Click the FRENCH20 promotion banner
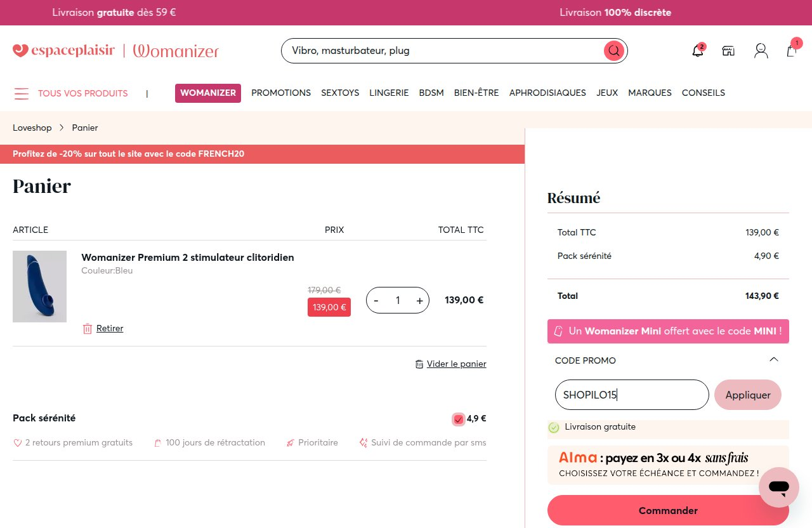 coord(262,154)
